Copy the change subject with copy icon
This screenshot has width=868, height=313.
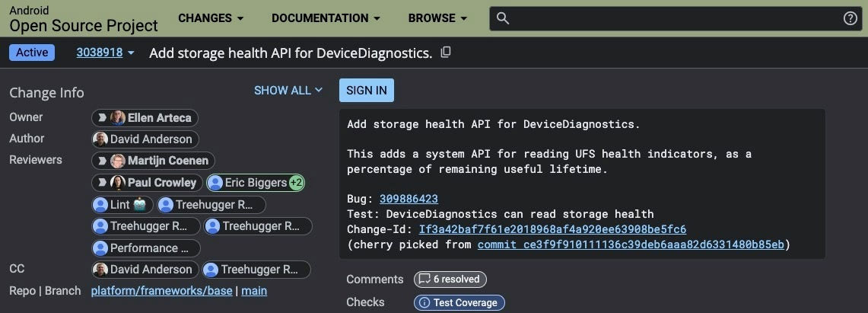pos(447,52)
